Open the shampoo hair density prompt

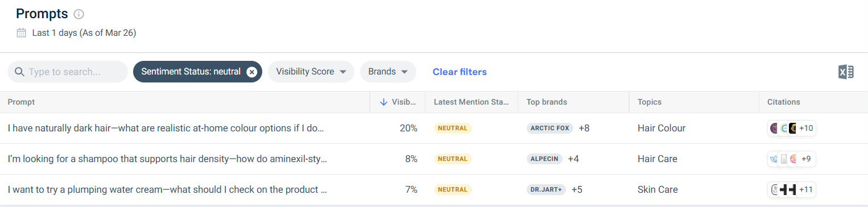click(x=167, y=159)
